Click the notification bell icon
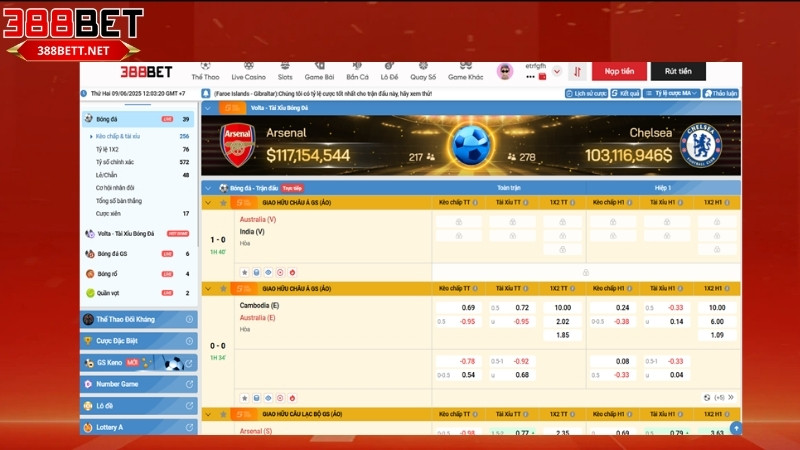This screenshot has width=800, height=450. (206, 93)
